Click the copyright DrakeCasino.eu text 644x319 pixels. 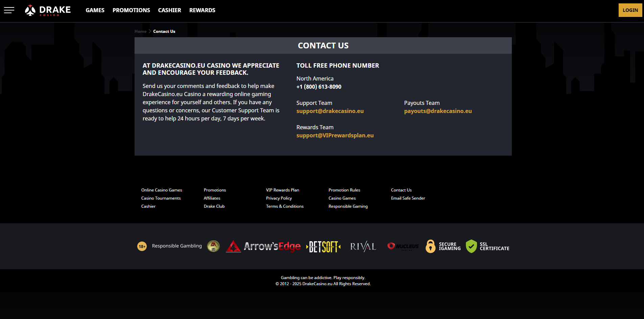point(323,284)
